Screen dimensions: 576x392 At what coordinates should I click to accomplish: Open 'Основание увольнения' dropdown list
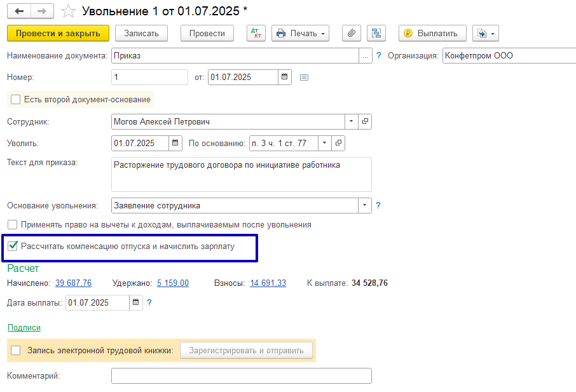pyautogui.click(x=365, y=205)
